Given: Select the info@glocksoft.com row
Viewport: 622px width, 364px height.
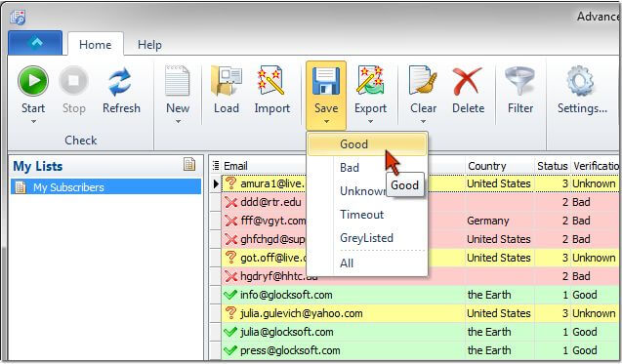Looking at the screenshot, I should (x=414, y=295).
